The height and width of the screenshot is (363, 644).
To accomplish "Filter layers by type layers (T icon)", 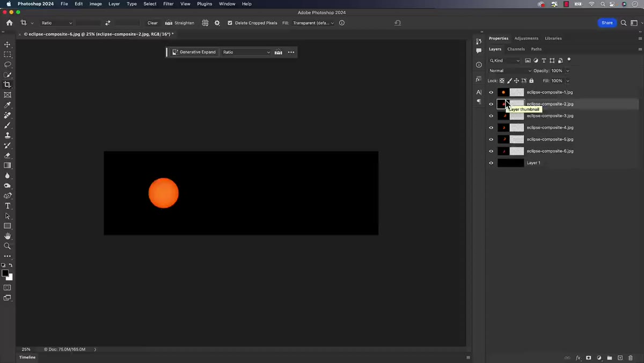I will [544, 61].
